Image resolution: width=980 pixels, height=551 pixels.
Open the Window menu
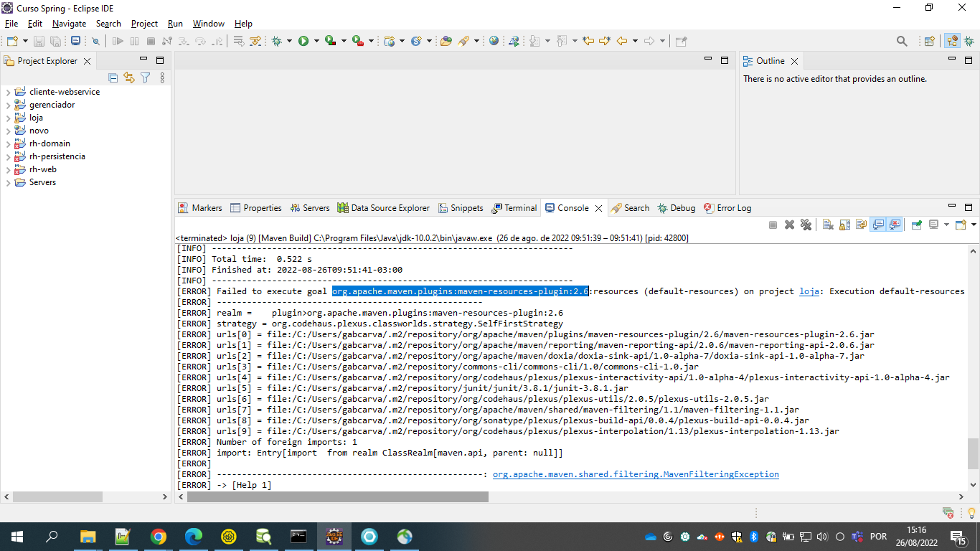coord(208,24)
